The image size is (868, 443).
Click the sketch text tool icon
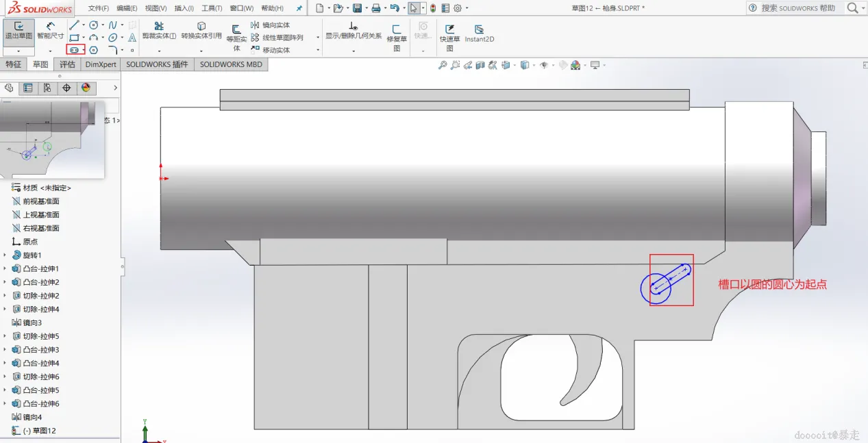[x=132, y=38]
